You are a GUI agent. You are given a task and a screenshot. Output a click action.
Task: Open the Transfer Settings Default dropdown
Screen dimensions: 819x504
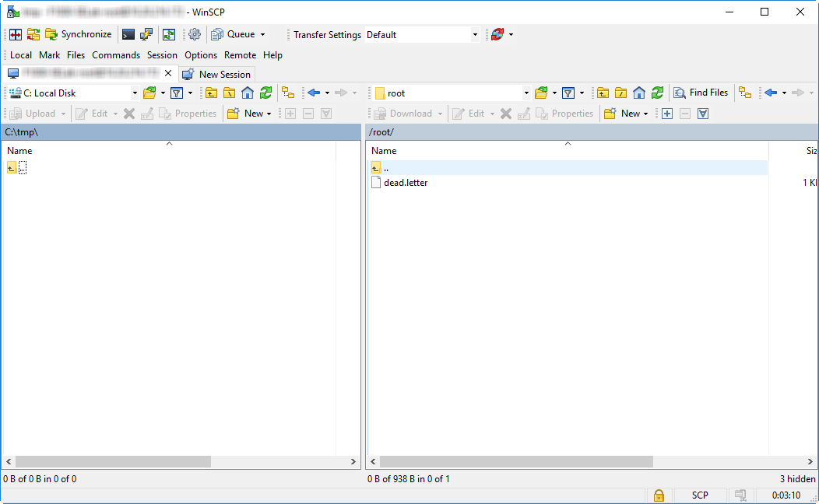coord(475,35)
